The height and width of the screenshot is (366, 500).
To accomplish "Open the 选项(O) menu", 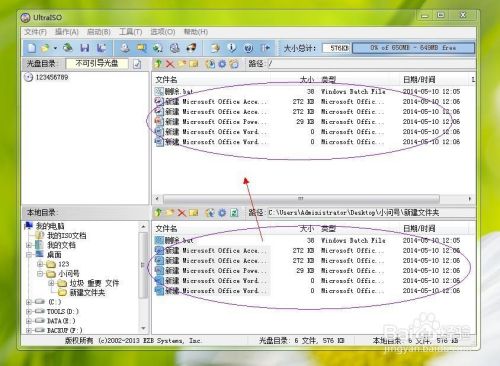I will [163, 32].
